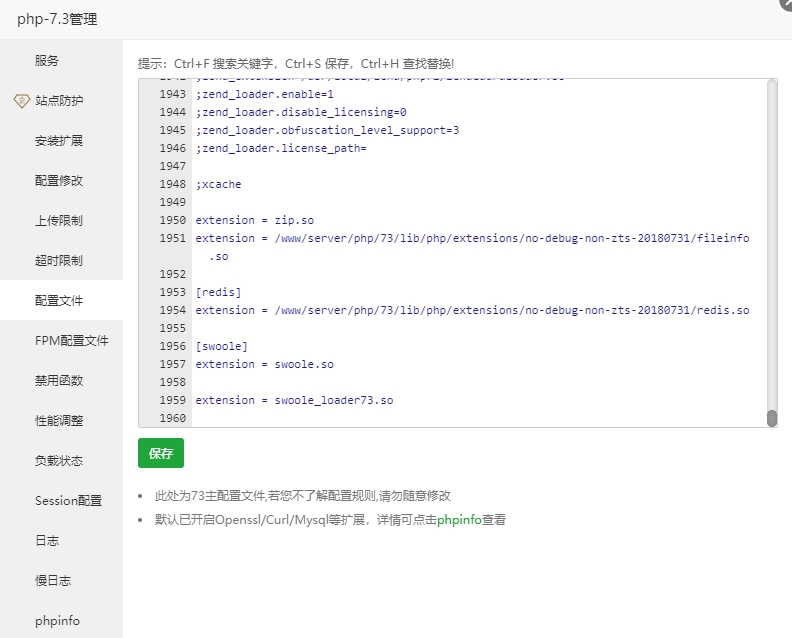Viewport: 792px width, 638px height.
Task: Switch to 上传限制 settings
Action: pyautogui.click(x=59, y=221)
